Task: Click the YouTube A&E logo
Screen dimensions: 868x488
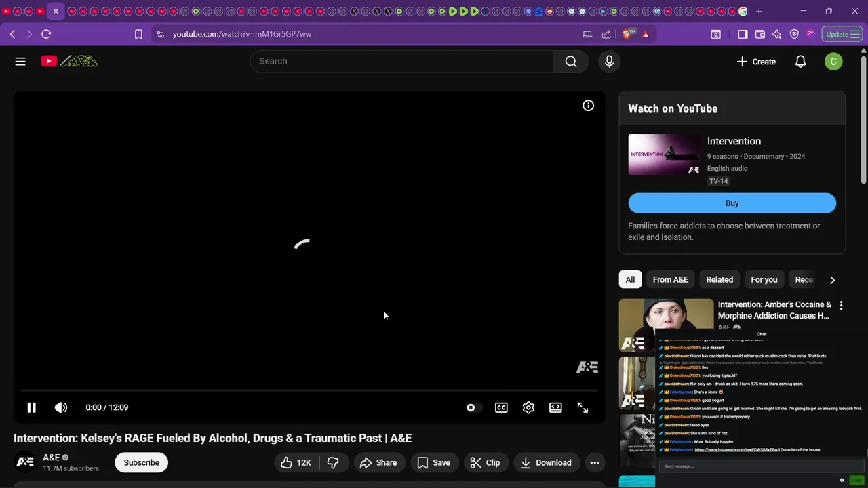Action: (69, 62)
